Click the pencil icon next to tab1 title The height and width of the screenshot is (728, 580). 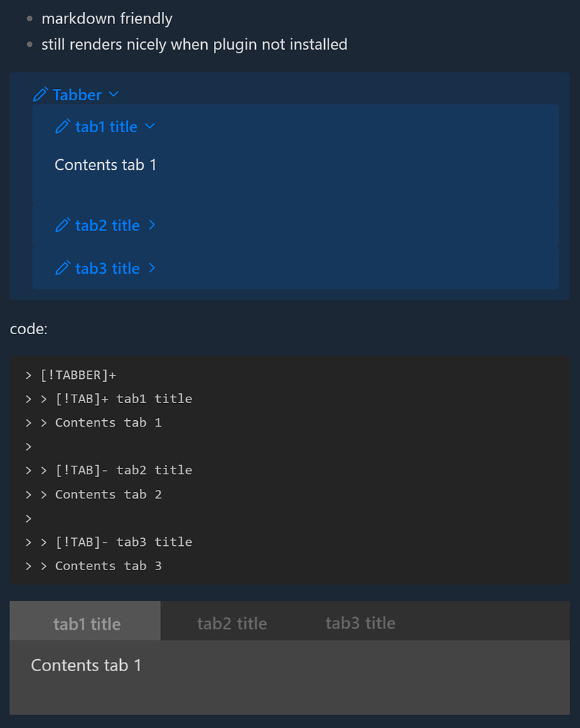pos(63,127)
